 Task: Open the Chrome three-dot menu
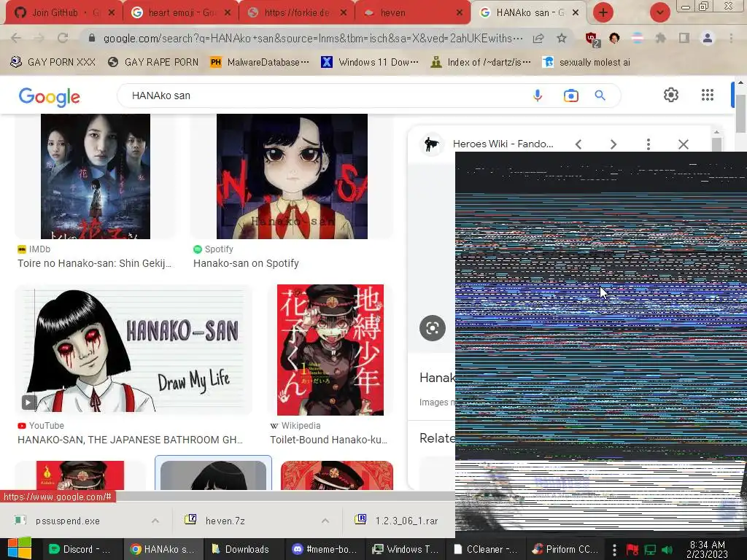731,38
